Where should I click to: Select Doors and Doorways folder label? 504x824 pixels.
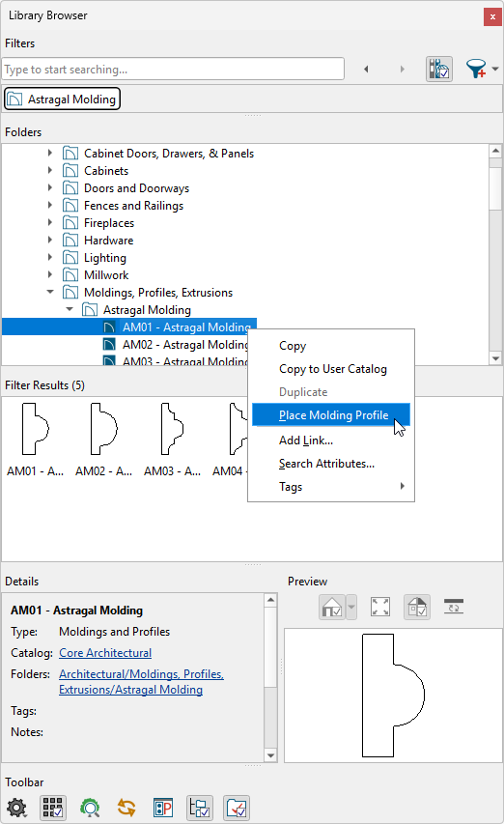tap(136, 188)
